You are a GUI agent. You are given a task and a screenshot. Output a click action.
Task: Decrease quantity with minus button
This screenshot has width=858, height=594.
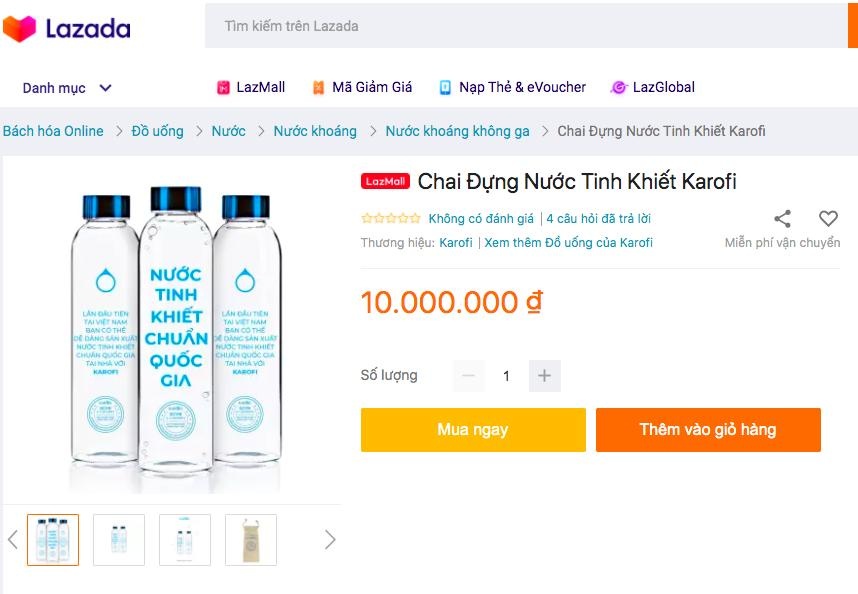(468, 376)
